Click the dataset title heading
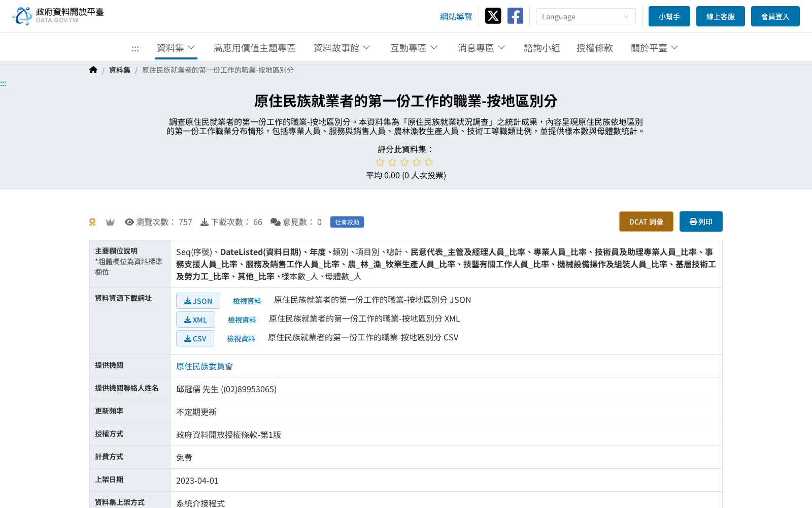Image resolution: width=812 pixels, height=508 pixels. (x=406, y=101)
